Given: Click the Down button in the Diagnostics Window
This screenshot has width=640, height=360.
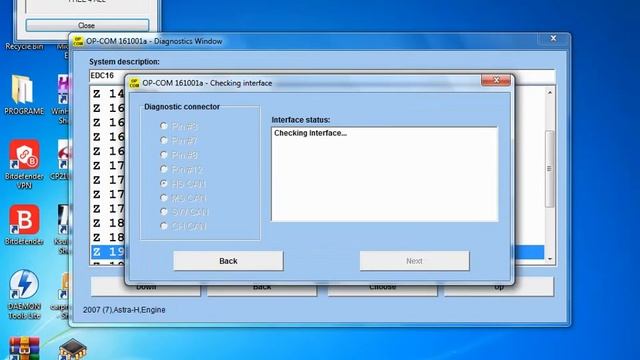Looking at the screenshot, I should (x=146, y=287).
